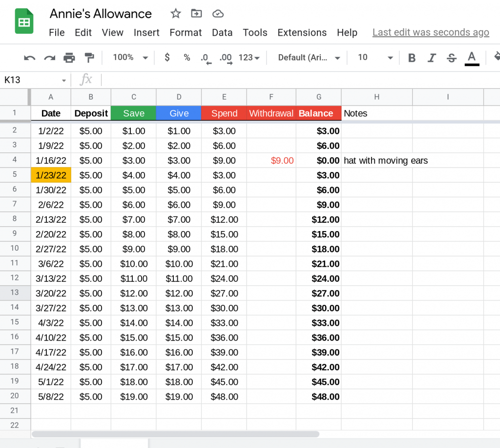This screenshot has width=500, height=448.
Task: Select the Notes header cell
Action: [x=376, y=113]
